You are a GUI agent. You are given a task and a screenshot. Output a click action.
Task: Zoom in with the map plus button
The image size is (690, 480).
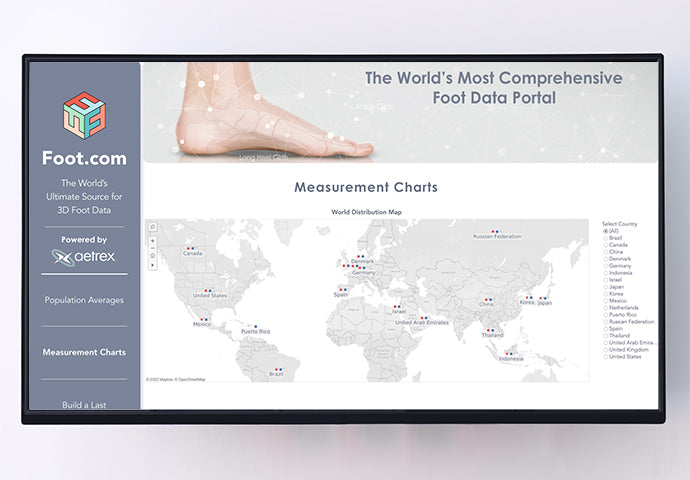152,240
